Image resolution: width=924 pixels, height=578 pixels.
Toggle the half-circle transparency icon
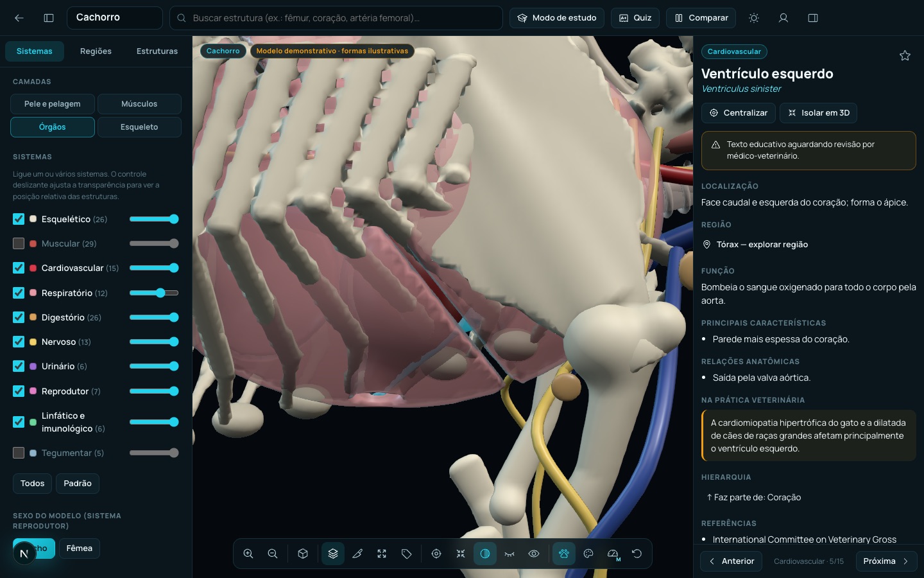point(485,554)
